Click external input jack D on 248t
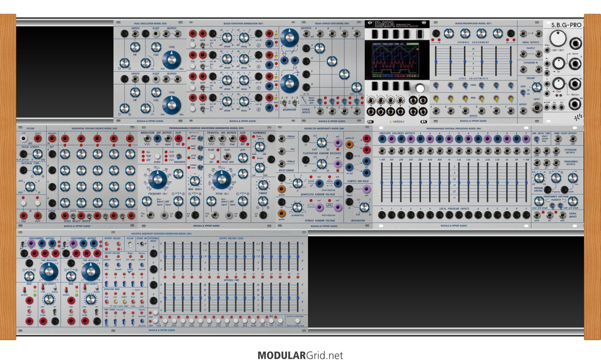The width and height of the screenshot is (601, 364). (154, 253)
